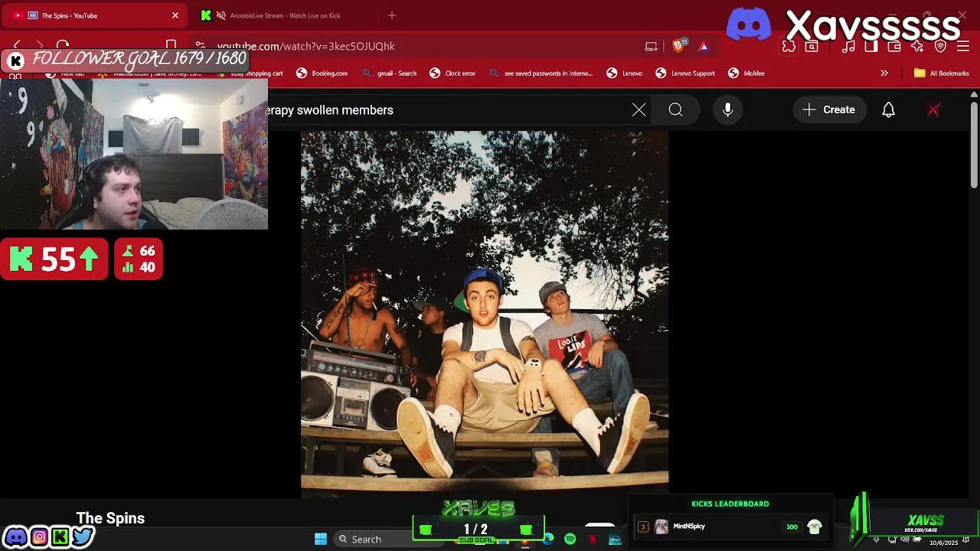980x551 pixels.
Task: Click the bookmark this page icon
Action: (171, 46)
